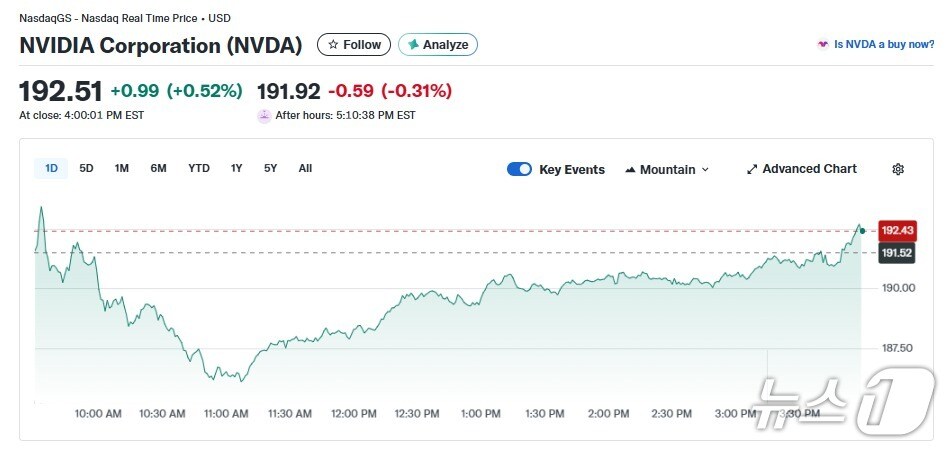Click the icon beside "Is NVDA a buy now?"
Image resolution: width=949 pixels, height=449 pixels.
tap(823, 45)
